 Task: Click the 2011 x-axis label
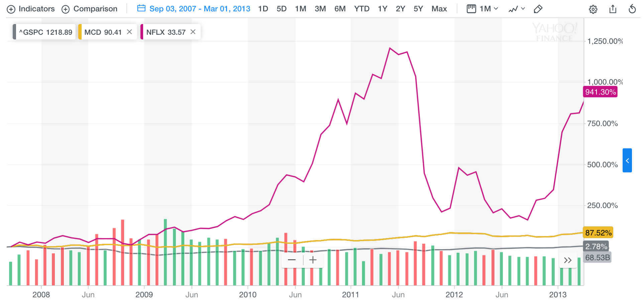click(350, 295)
